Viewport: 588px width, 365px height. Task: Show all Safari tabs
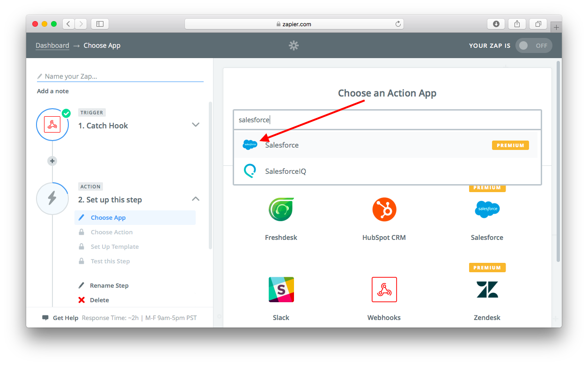pyautogui.click(x=538, y=23)
